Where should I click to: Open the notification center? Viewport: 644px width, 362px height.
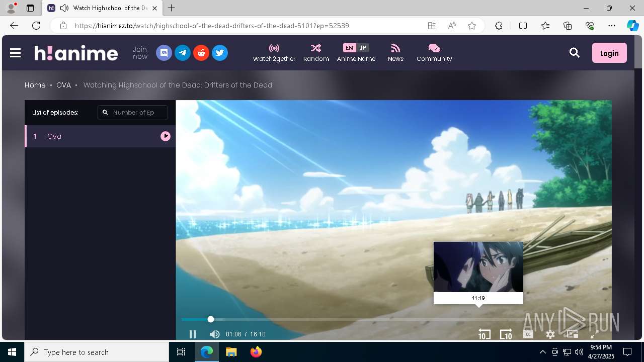tap(627, 352)
